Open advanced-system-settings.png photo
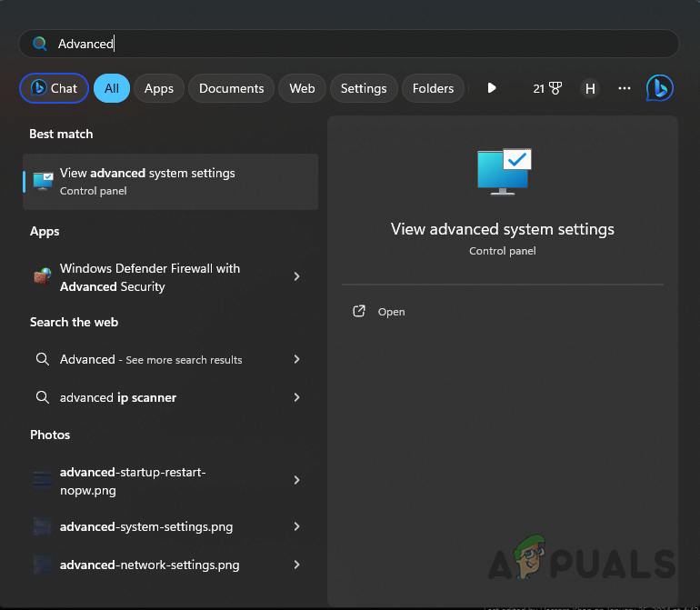This screenshot has width=700, height=610. [x=171, y=527]
